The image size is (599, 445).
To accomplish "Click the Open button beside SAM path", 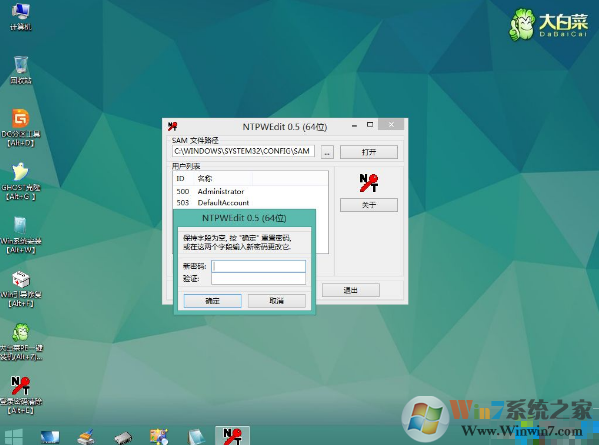I will [369, 152].
